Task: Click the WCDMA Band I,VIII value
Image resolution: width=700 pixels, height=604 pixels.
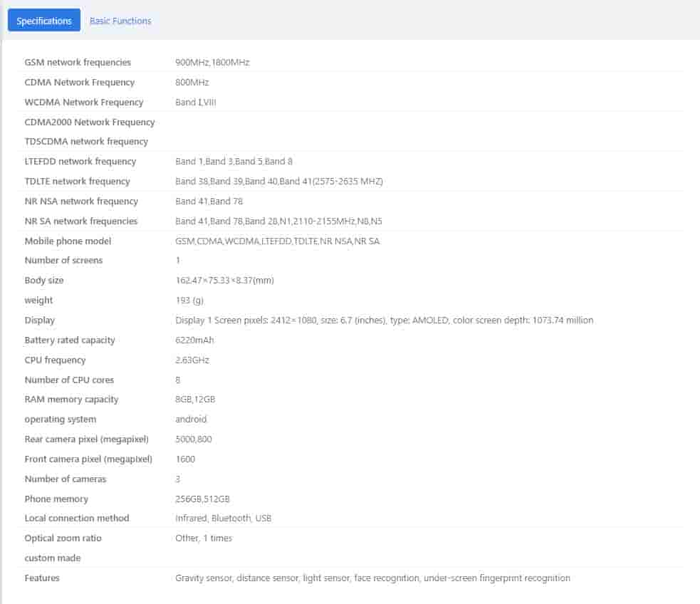Action: tap(195, 102)
